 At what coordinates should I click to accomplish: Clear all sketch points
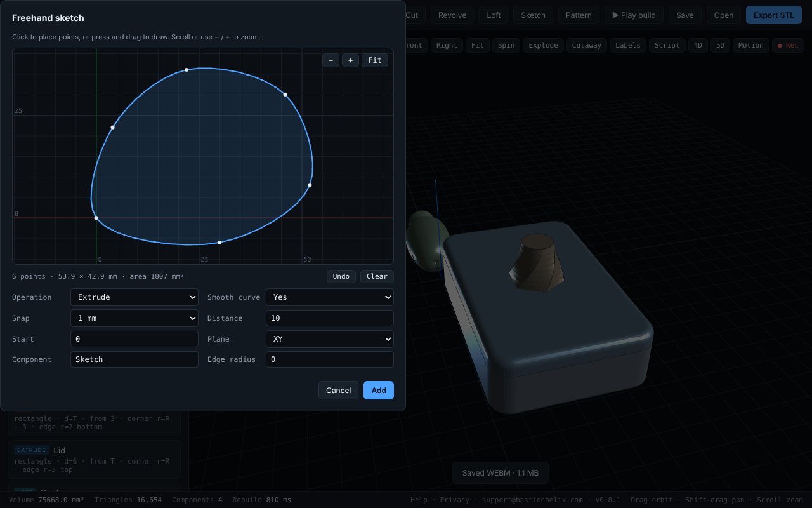point(377,276)
